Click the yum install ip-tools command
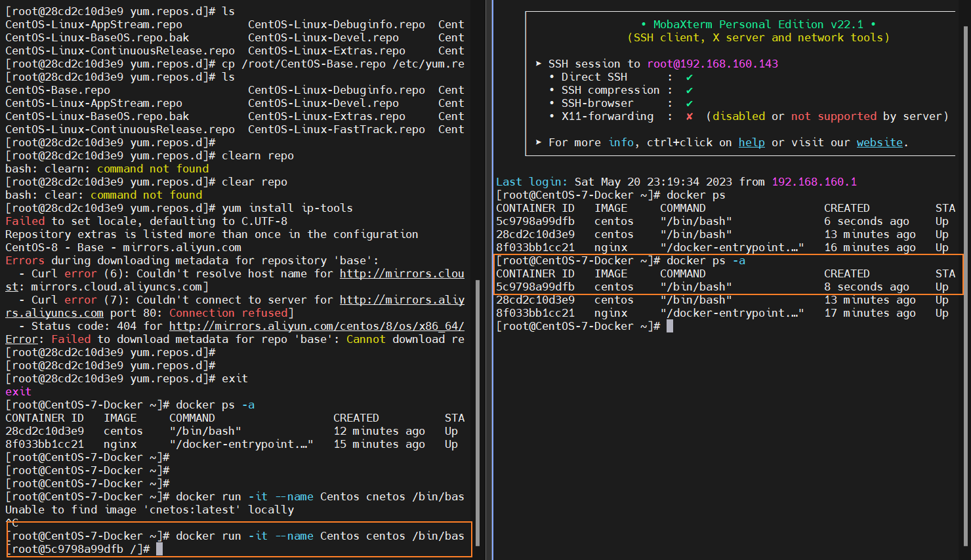 point(287,208)
